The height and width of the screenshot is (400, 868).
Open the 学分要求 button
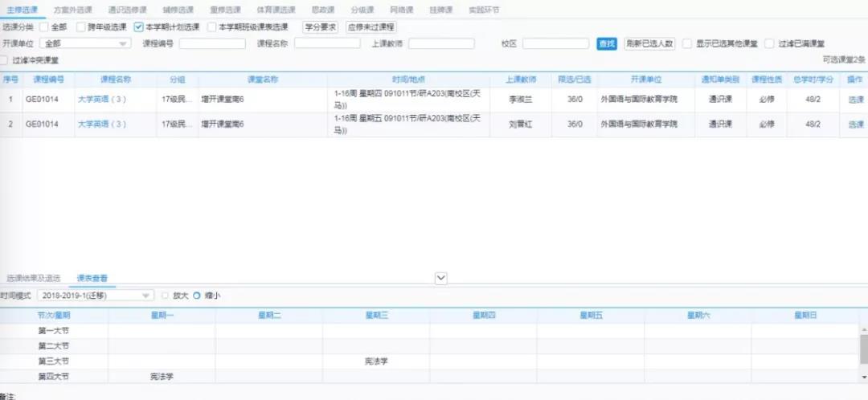pyautogui.click(x=320, y=27)
